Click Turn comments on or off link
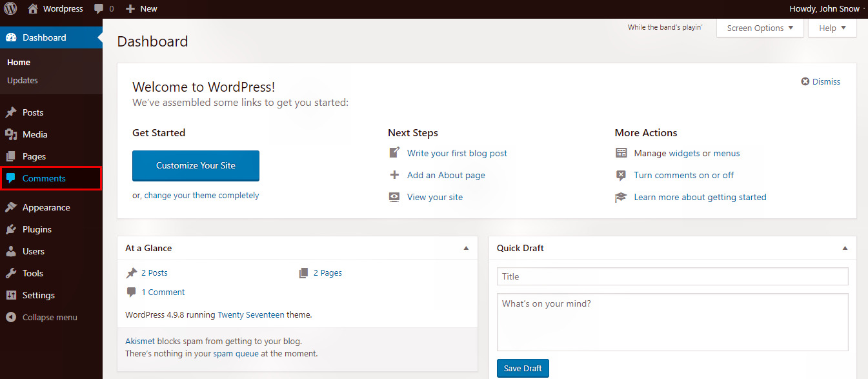The width and height of the screenshot is (868, 379). click(684, 175)
